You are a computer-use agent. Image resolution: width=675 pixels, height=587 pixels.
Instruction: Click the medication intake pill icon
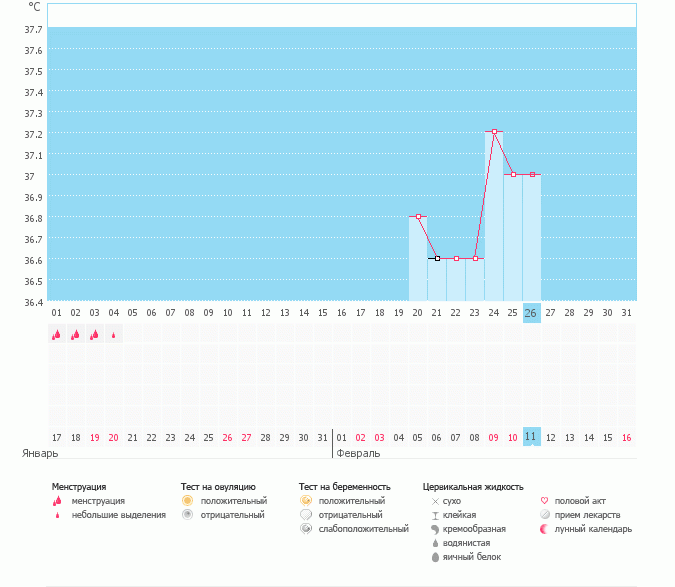pos(544,514)
